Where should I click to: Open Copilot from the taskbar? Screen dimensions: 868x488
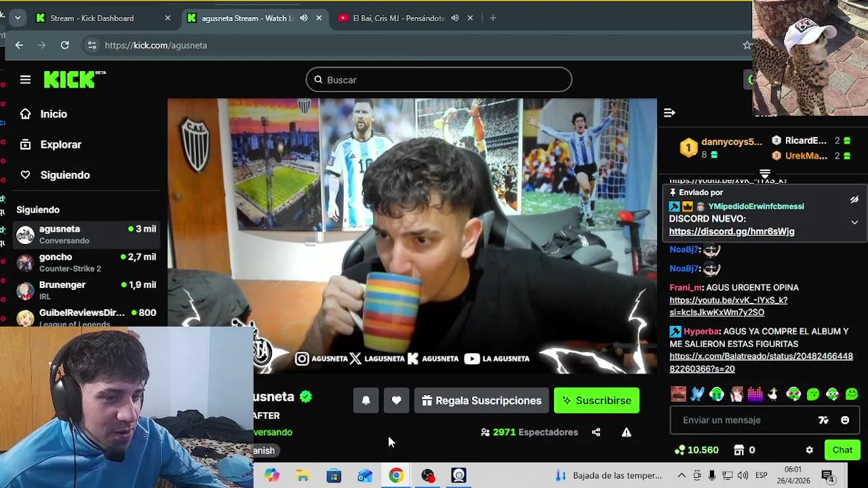coord(271,476)
